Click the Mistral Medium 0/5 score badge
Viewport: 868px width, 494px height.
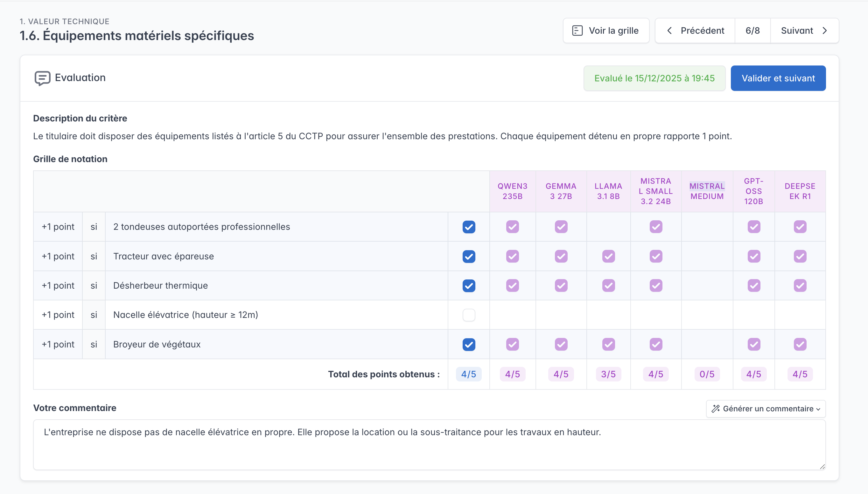[707, 374]
